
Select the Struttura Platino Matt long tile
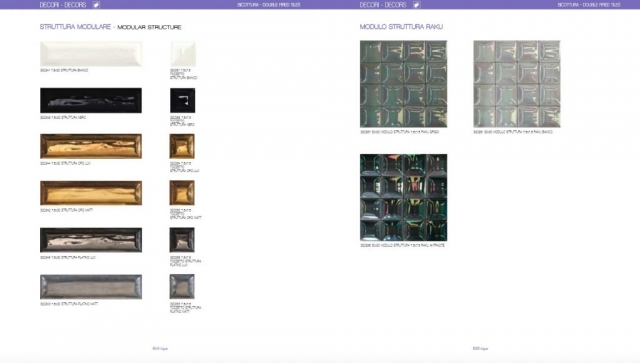click(x=91, y=287)
